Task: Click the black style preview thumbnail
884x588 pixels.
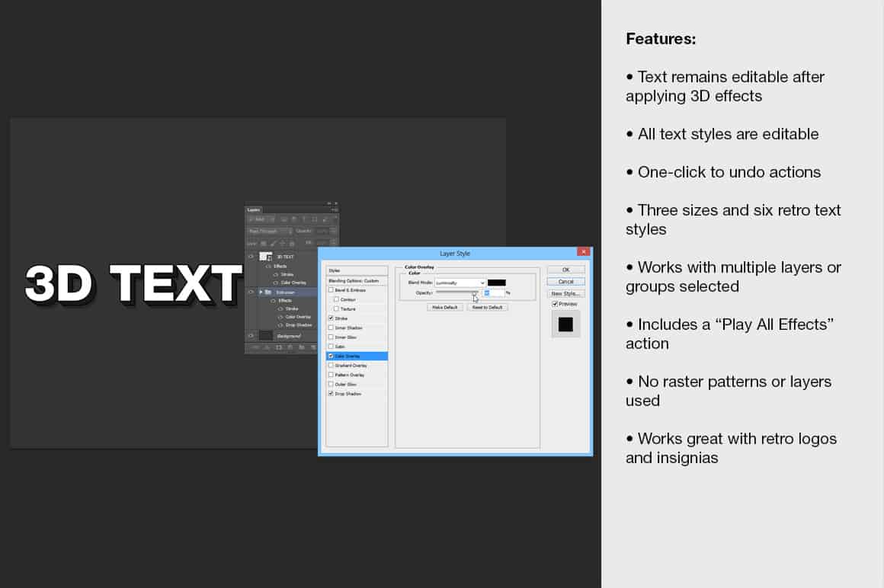Action: click(x=565, y=324)
